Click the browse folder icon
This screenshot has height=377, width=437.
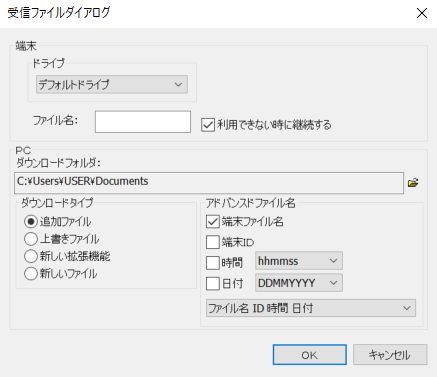point(413,183)
